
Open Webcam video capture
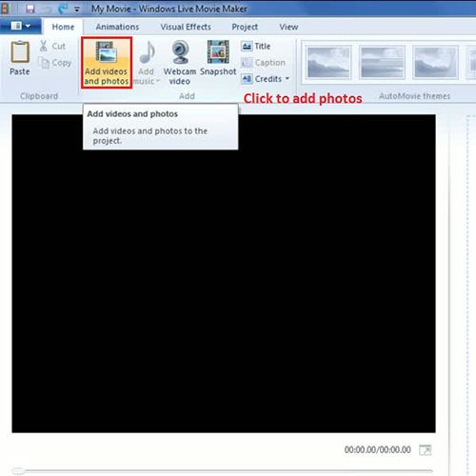180,62
